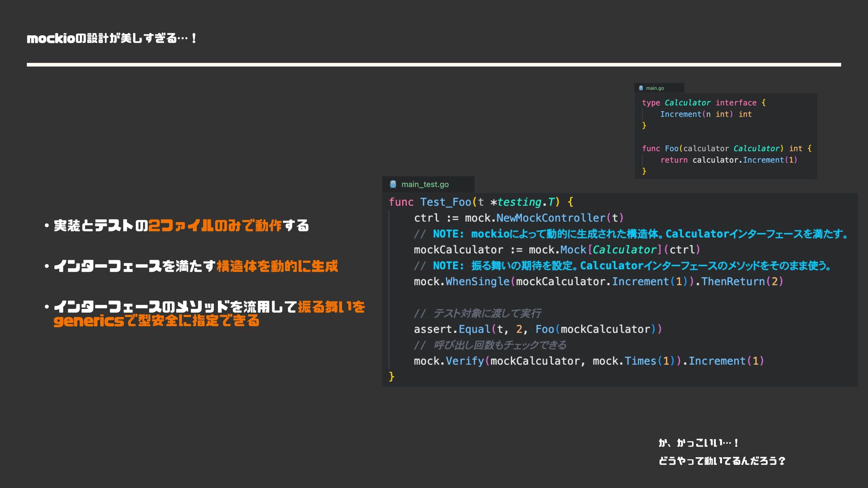This screenshot has width=868, height=488.
Task: Click the second blue NOTE comment line
Action: point(623,266)
